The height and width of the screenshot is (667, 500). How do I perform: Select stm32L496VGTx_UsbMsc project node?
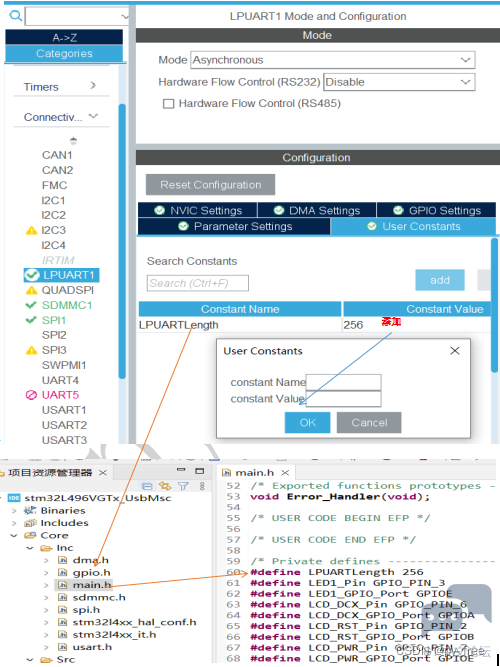(97, 498)
